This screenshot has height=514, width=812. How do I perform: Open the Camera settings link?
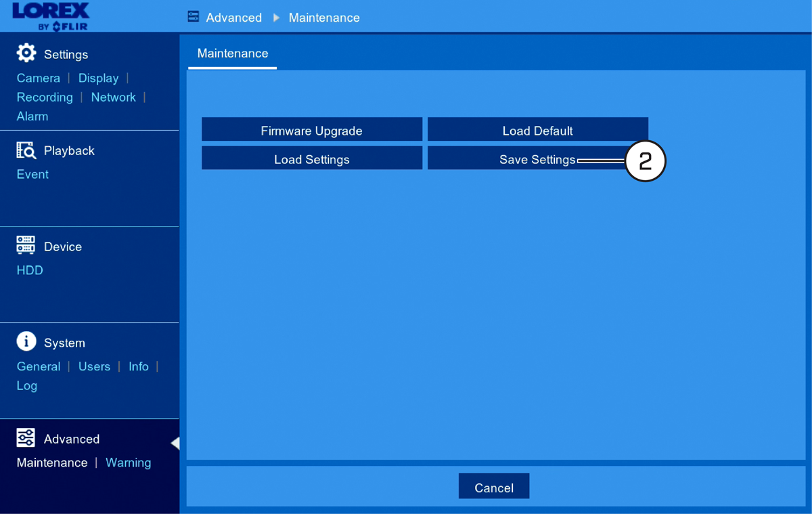click(x=39, y=78)
